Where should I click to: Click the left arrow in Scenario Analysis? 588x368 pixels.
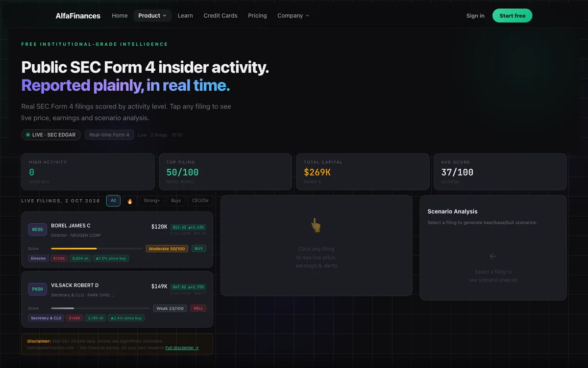493,256
